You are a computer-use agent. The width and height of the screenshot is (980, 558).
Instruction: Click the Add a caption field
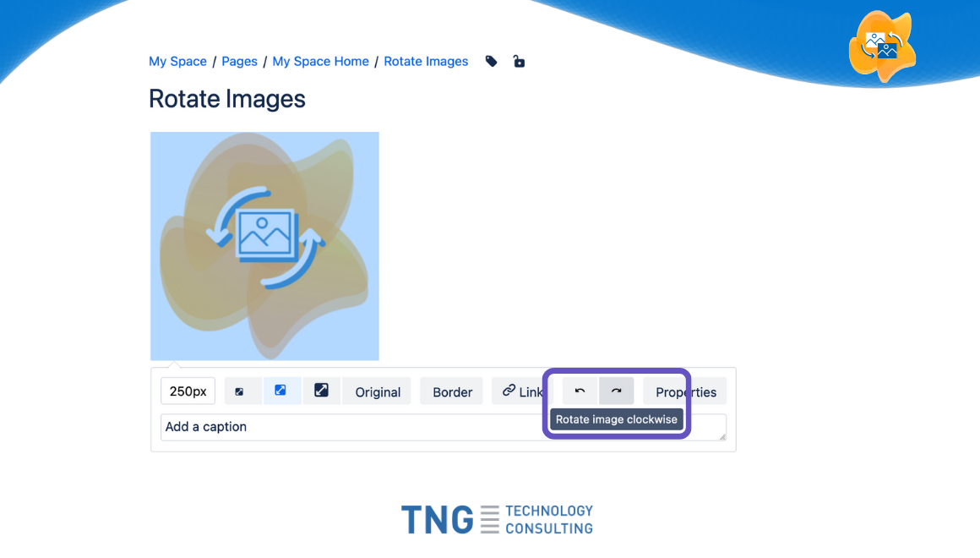pos(338,427)
